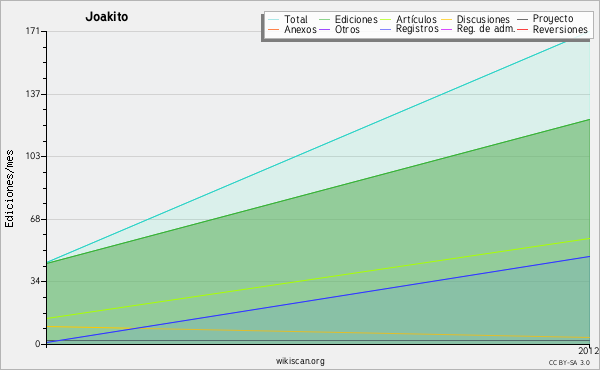Click the blue Registros legend line swatch
Viewport: 600px width, 370px height.
385,29
